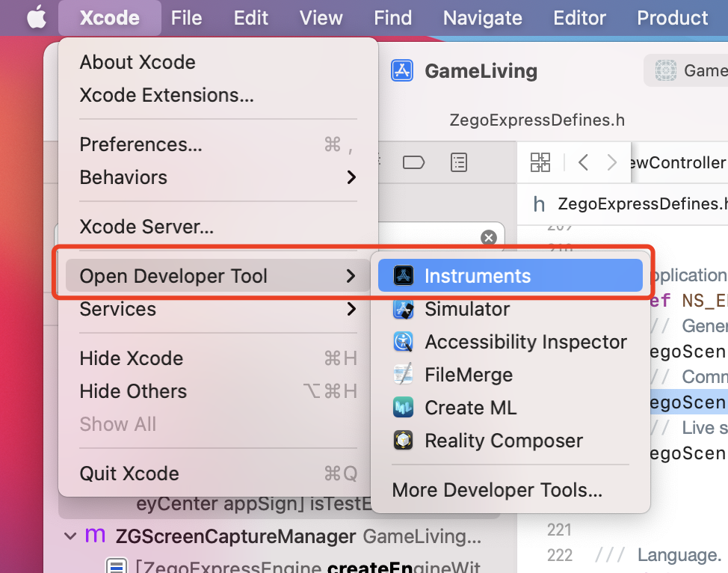The height and width of the screenshot is (573, 728).
Task: Clear the search field with the X button
Action: tap(489, 237)
